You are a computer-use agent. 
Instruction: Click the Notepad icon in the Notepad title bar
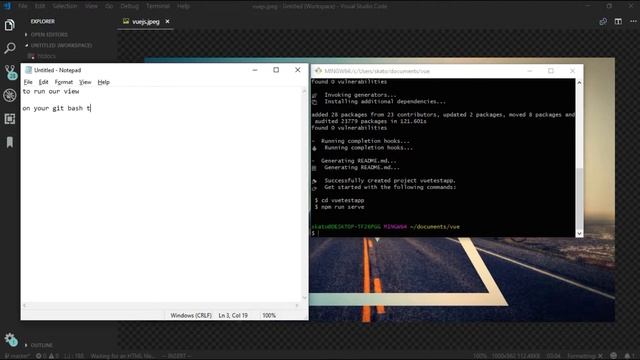coord(28,70)
